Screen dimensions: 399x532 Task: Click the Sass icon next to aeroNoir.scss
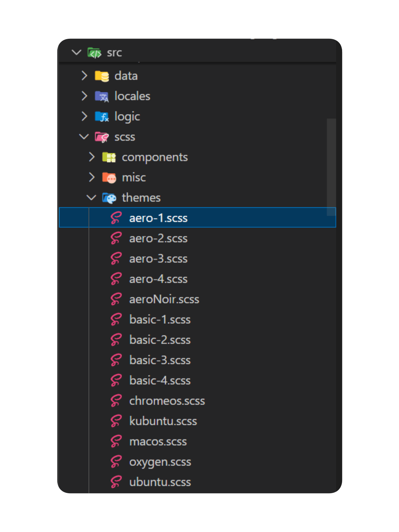point(116,299)
